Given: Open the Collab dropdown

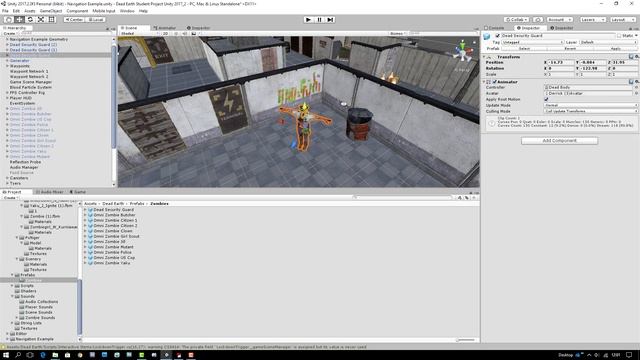Looking at the screenshot, I should pos(516,20).
